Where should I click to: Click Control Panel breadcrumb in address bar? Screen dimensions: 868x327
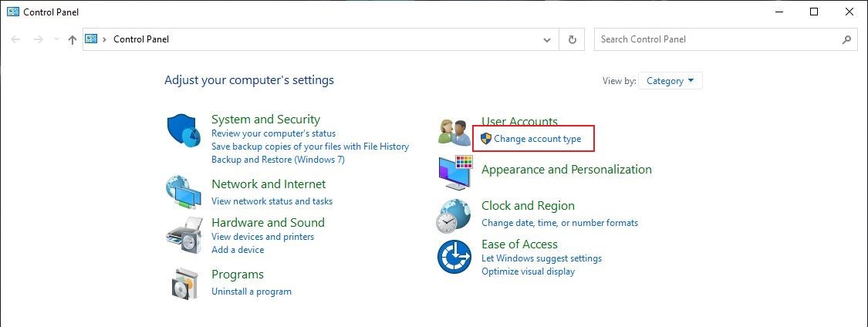[141, 39]
